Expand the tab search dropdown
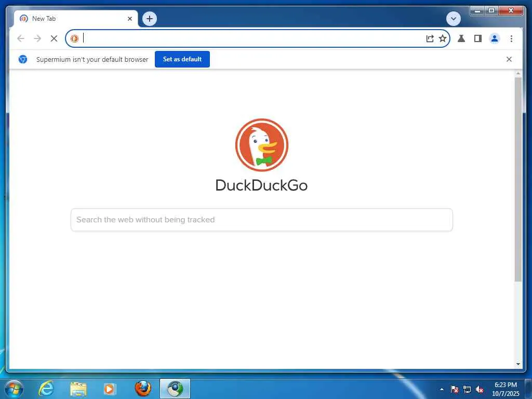 click(453, 19)
